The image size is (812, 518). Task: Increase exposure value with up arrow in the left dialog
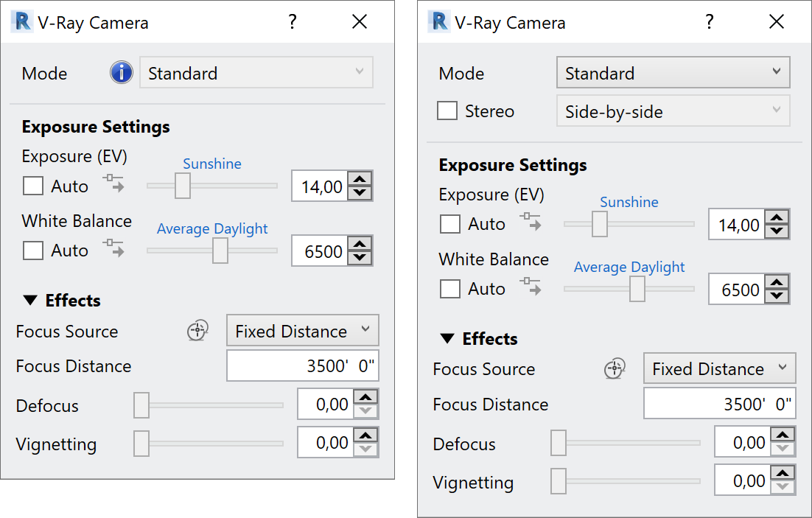[x=360, y=179]
